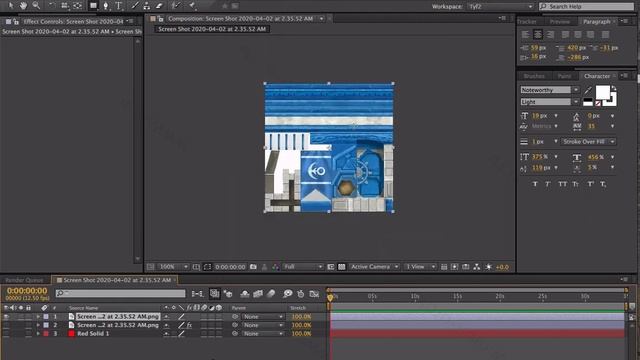This screenshot has height=360, width=640.
Task: Toggle the fx switch on layer 2
Action: (189, 325)
